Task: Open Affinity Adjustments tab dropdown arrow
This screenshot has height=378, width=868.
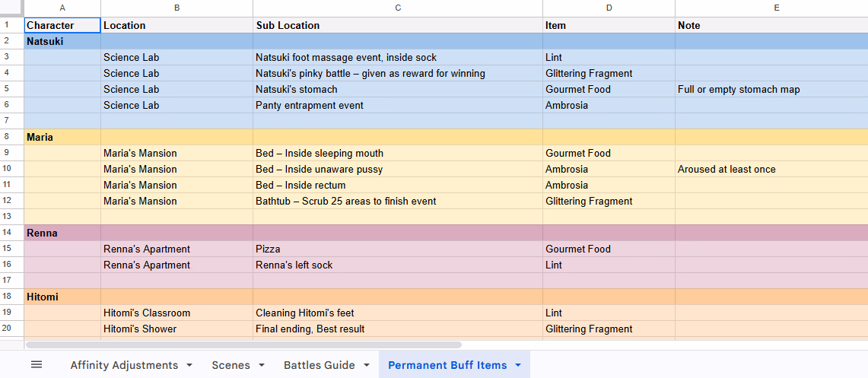Action: point(189,365)
